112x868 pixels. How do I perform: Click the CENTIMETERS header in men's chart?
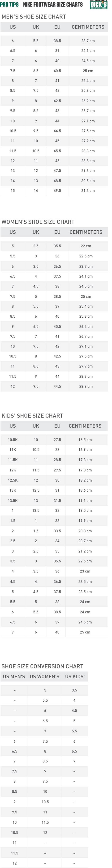point(88,27)
